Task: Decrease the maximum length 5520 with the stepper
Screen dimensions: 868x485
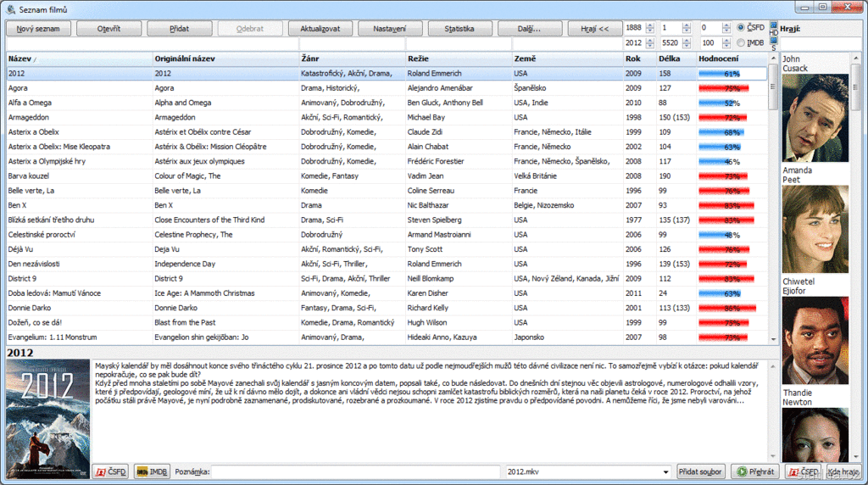Action: (687, 46)
